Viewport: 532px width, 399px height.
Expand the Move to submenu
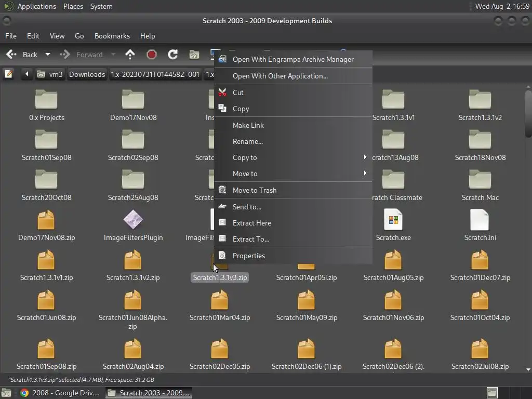(293, 174)
